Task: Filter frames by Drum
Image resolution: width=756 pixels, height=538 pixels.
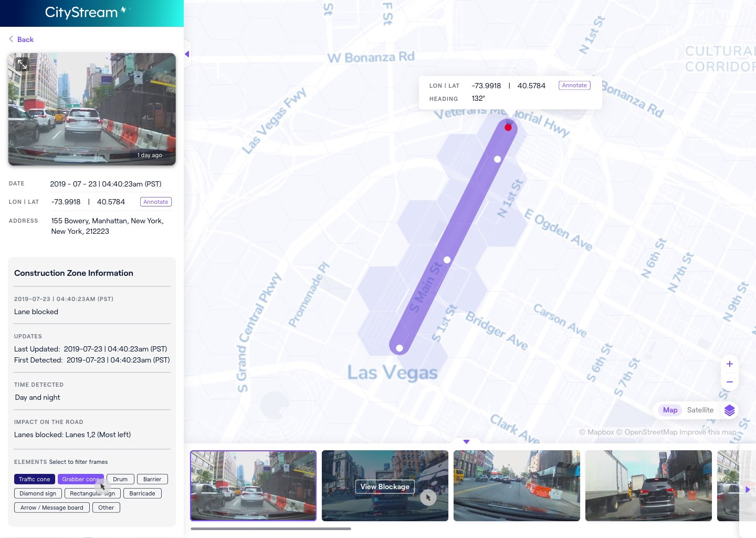Action: point(120,479)
